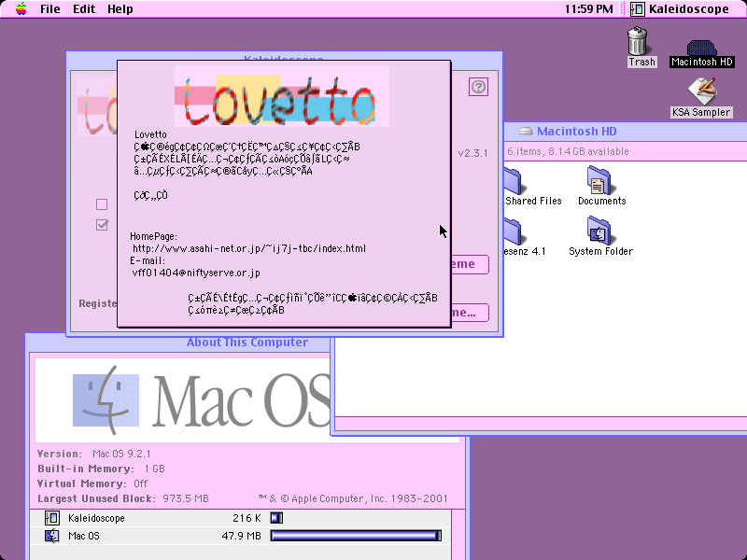Click the Lovetto logo in about box
747x560 pixels.
click(x=282, y=96)
